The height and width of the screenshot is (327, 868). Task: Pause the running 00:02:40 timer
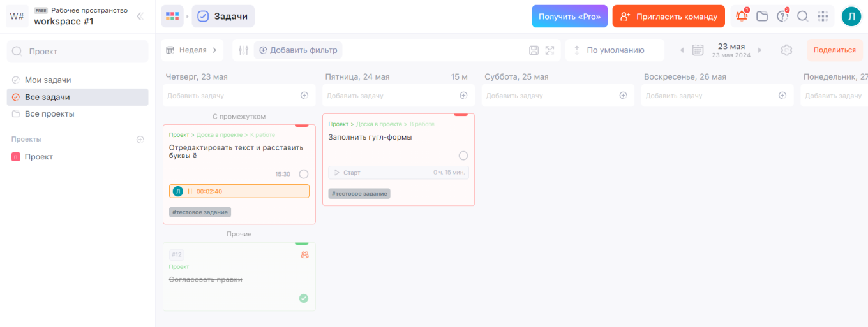click(190, 191)
